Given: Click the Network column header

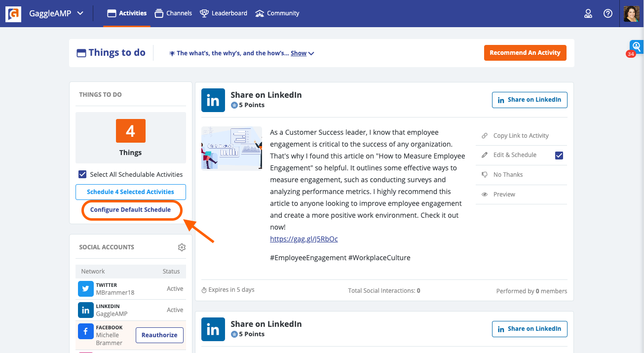Looking at the screenshot, I should coord(93,272).
